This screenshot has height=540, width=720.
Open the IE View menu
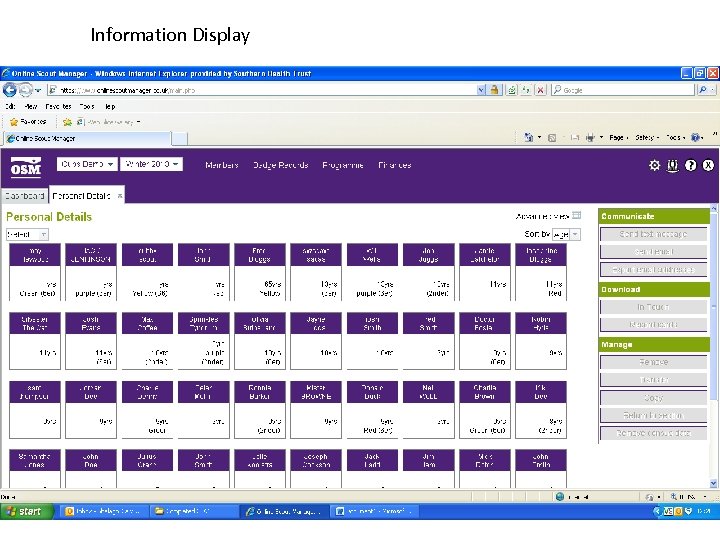[31, 107]
